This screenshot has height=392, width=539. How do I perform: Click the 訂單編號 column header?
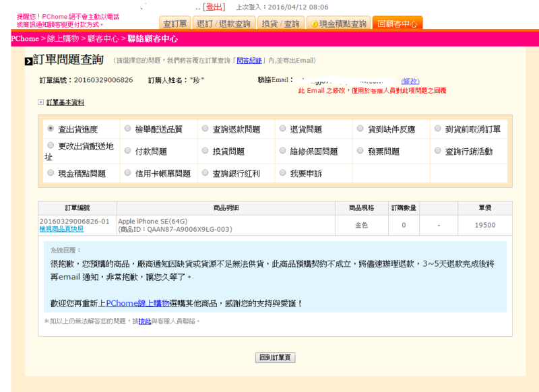tap(77, 208)
